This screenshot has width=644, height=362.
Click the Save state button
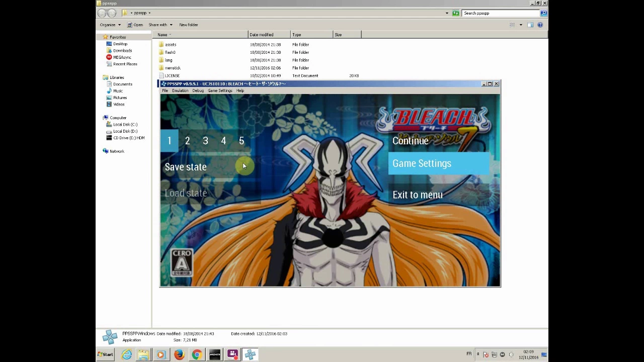point(210,167)
